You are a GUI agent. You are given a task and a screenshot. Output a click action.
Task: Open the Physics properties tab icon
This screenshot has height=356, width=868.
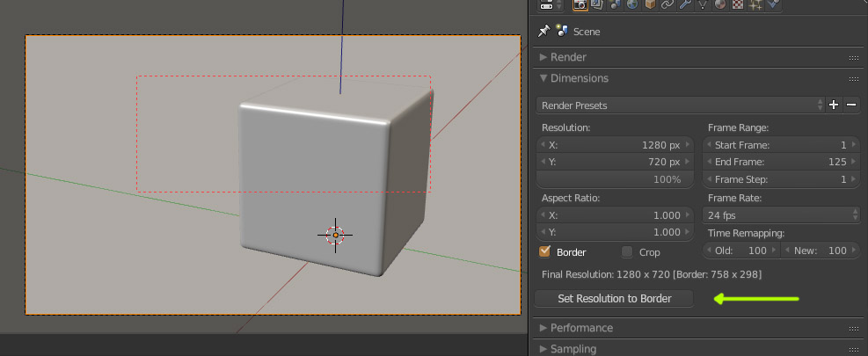pyautogui.click(x=773, y=4)
